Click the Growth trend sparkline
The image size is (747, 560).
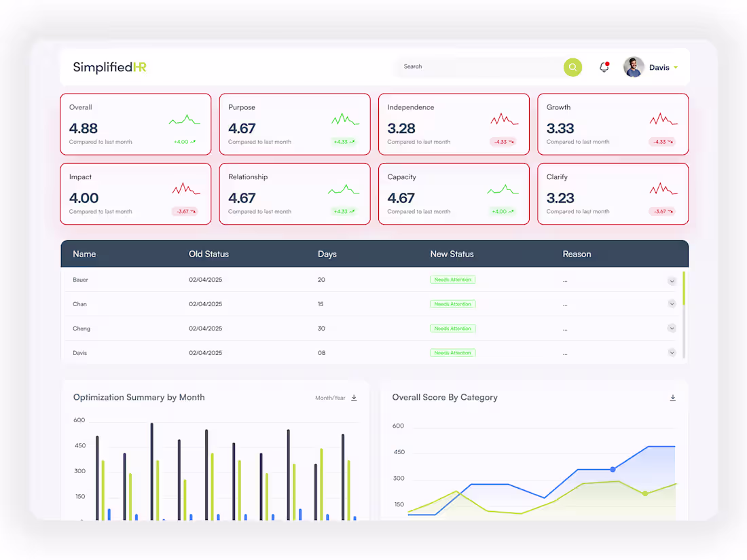pos(663,119)
